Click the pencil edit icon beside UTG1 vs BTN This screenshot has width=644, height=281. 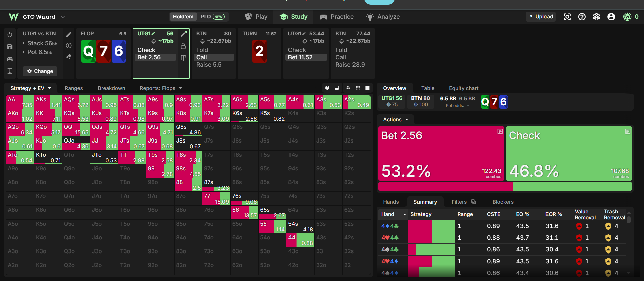click(x=69, y=34)
